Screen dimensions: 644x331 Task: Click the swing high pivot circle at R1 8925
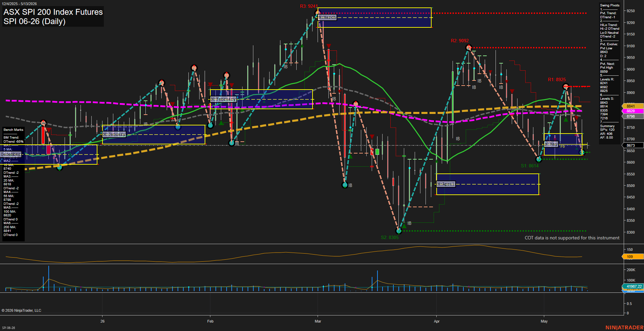pyautogui.click(x=566, y=87)
